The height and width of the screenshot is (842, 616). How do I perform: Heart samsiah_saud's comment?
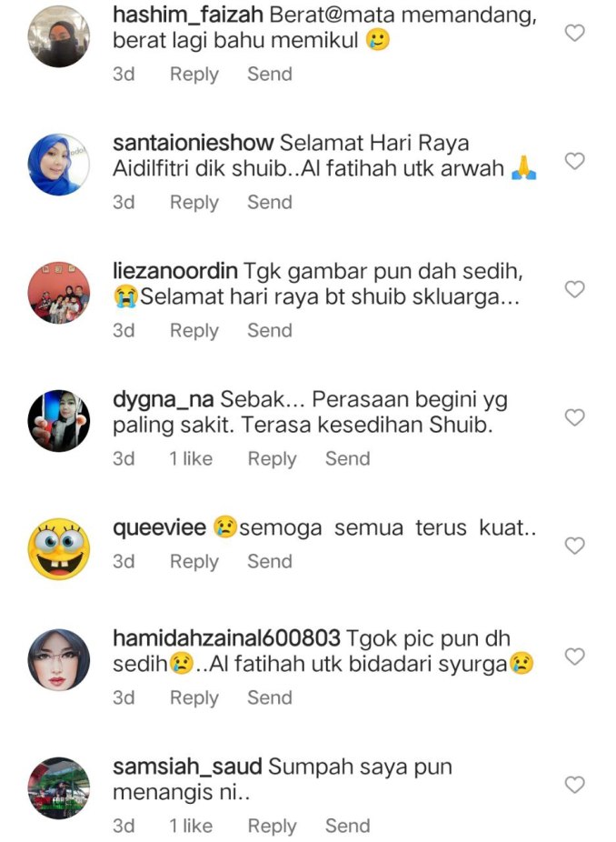tap(575, 785)
